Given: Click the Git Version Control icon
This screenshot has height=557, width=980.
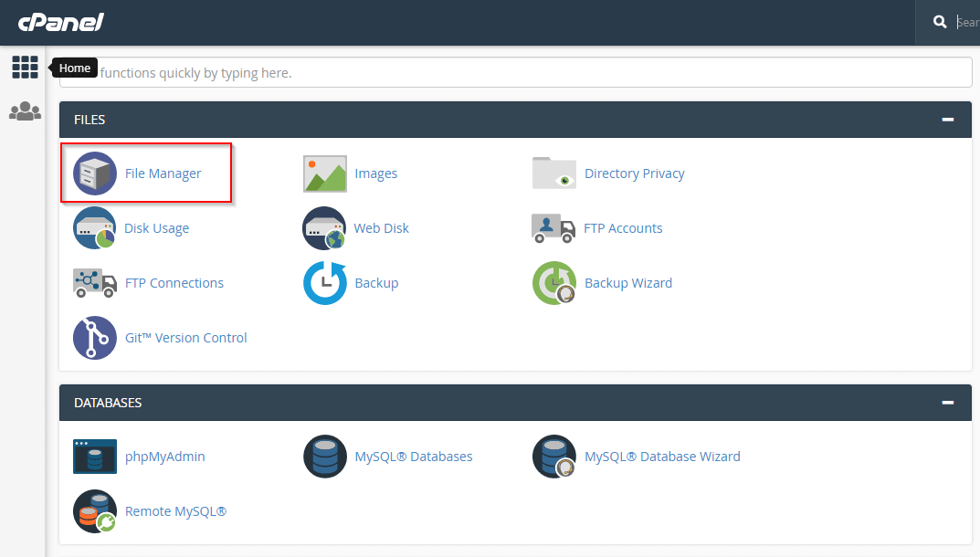Looking at the screenshot, I should (x=94, y=338).
